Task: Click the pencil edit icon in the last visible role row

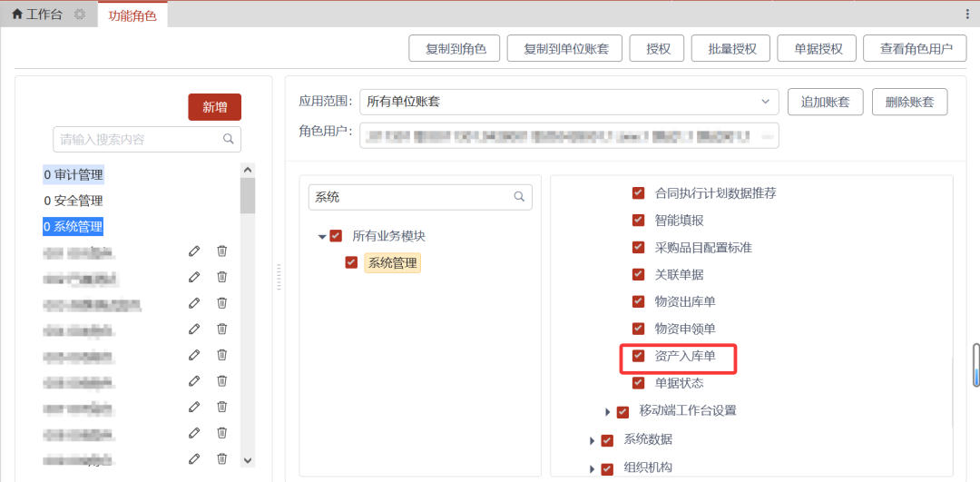Action: pyautogui.click(x=194, y=458)
